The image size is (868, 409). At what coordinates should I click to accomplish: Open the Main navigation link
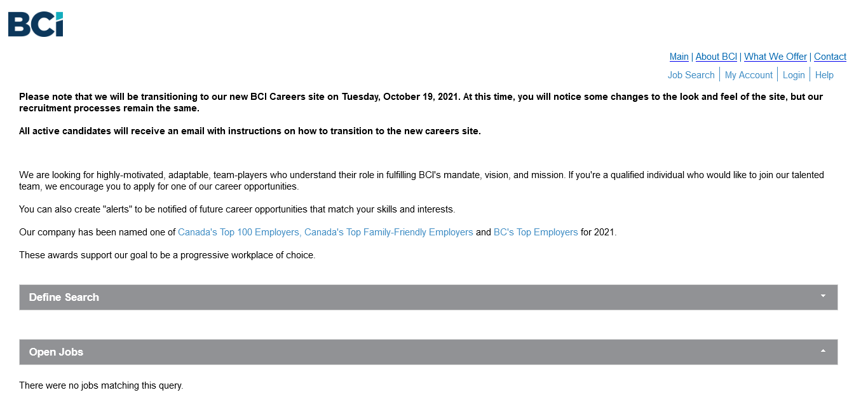679,57
